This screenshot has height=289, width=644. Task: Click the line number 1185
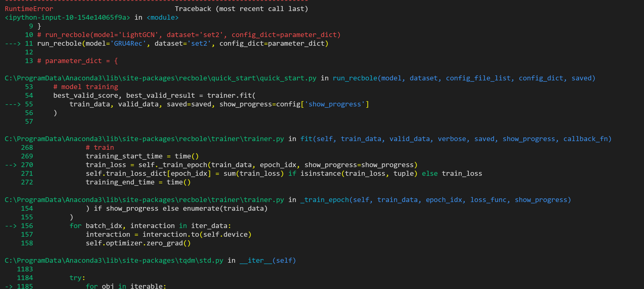coord(25,286)
